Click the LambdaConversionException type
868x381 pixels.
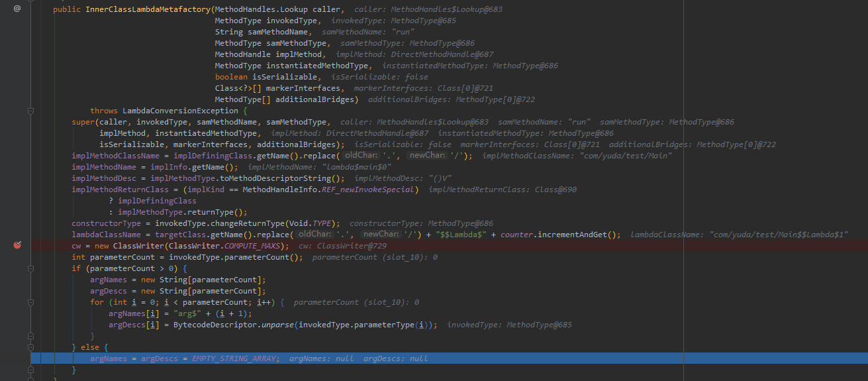point(180,111)
